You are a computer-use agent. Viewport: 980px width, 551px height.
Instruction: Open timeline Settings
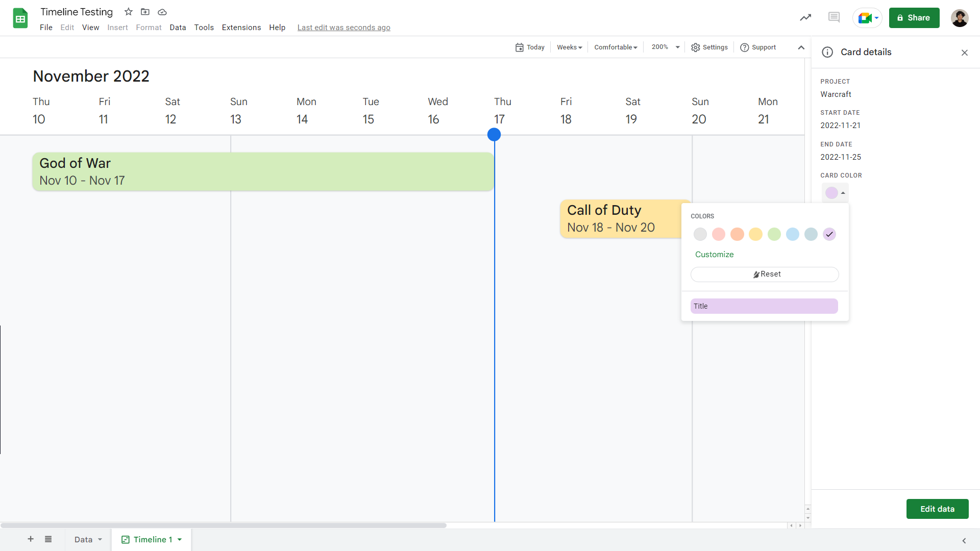[709, 47]
